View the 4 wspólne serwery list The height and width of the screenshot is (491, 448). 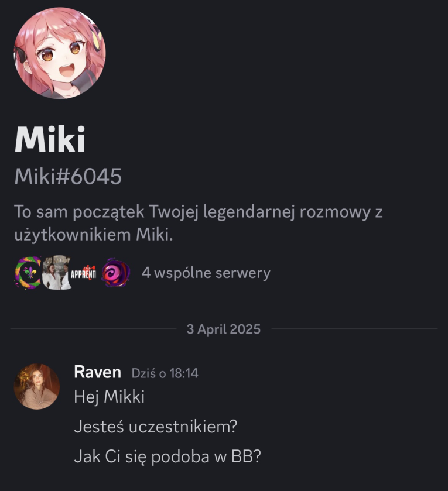point(206,273)
